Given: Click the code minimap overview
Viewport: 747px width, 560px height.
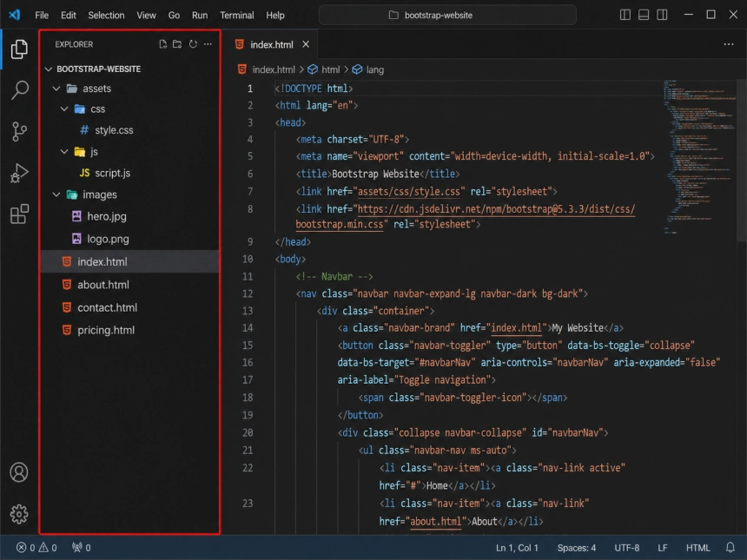Looking at the screenshot, I should point(698,157).
